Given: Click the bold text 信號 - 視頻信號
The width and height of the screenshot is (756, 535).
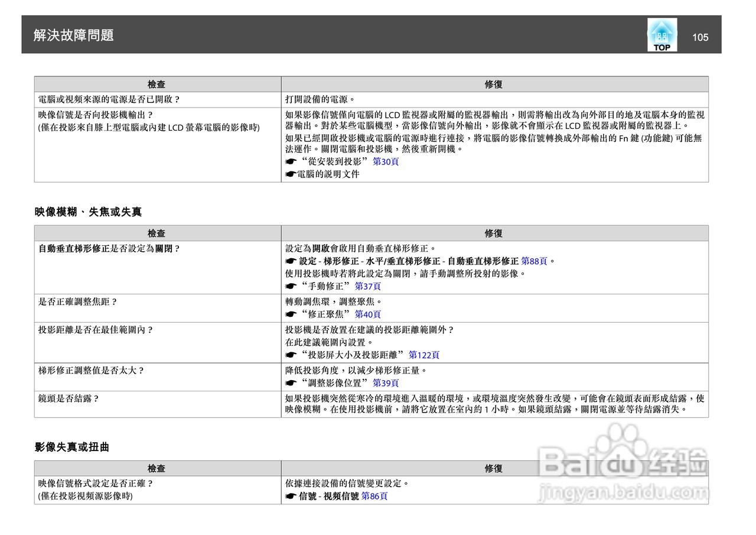Looking at the screenshot, I should coord(329,496).
